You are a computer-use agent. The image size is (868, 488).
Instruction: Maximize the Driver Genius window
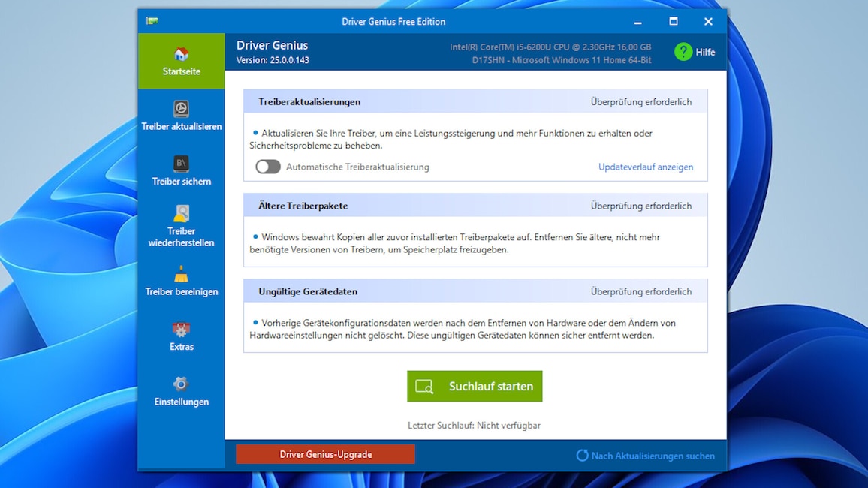(x=673, y=22)
